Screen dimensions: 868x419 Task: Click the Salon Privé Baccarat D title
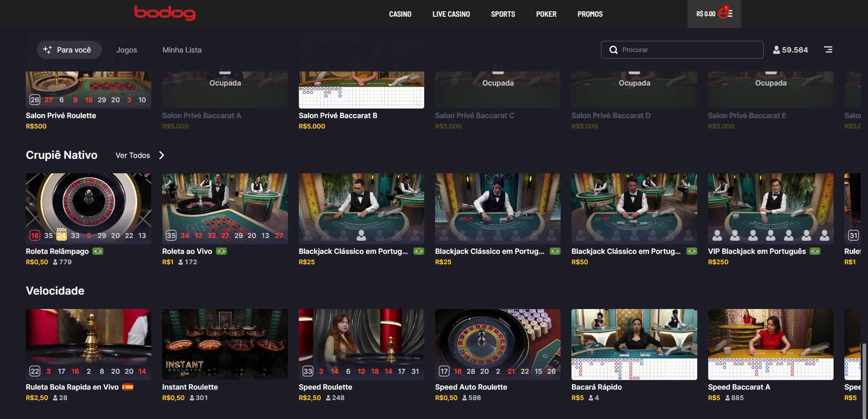pyautogui.click(x=611, y=115)
